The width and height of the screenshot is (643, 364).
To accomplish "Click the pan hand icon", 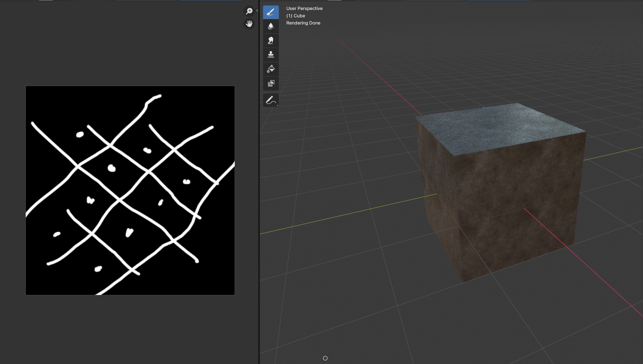I will pos(249,24).
